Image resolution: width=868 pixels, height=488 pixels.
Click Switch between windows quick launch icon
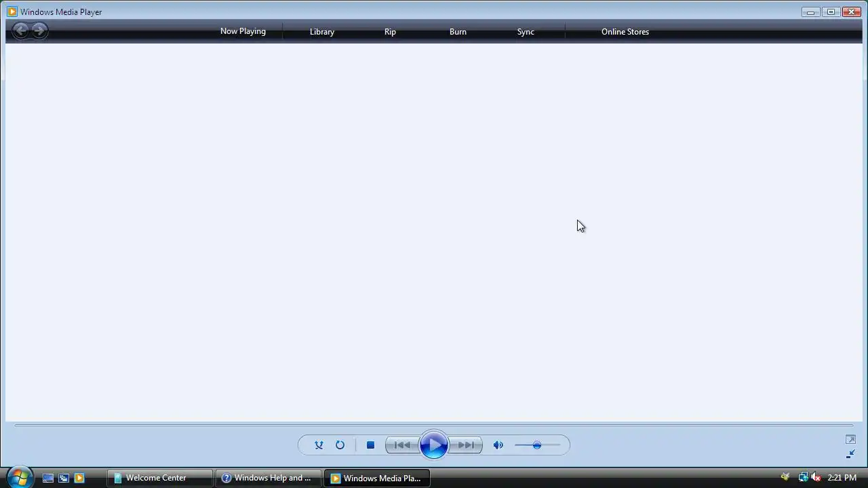point(64,478)
